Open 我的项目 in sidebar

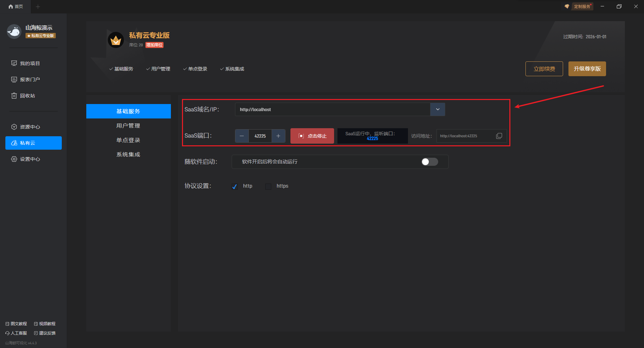tap(26, 63)
